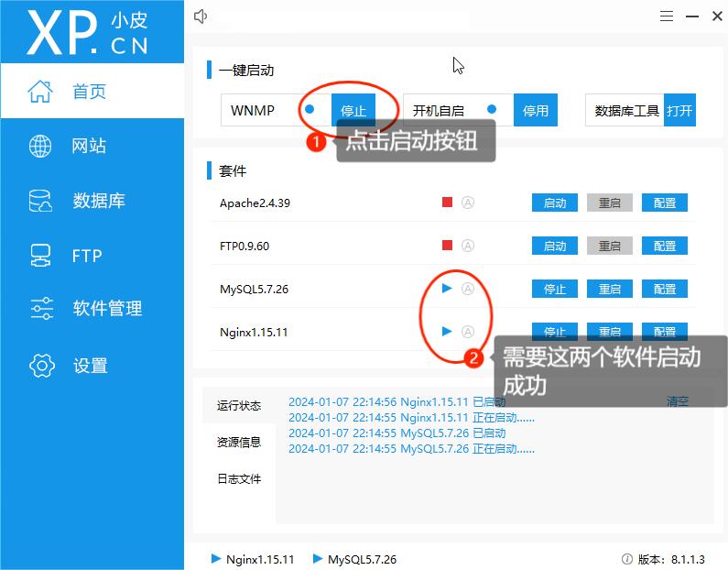Image resolution: width=728 pixels, height=570 pixels.
Task: Restart MySQL5.7.26 using 重启
Action: coord(610,289)
